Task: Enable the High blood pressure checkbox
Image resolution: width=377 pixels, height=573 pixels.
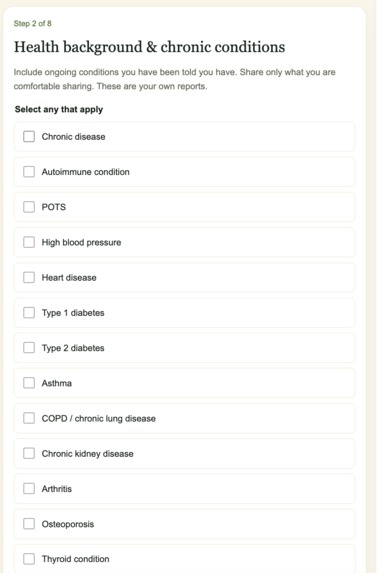Action: click(x=29, y=242)
